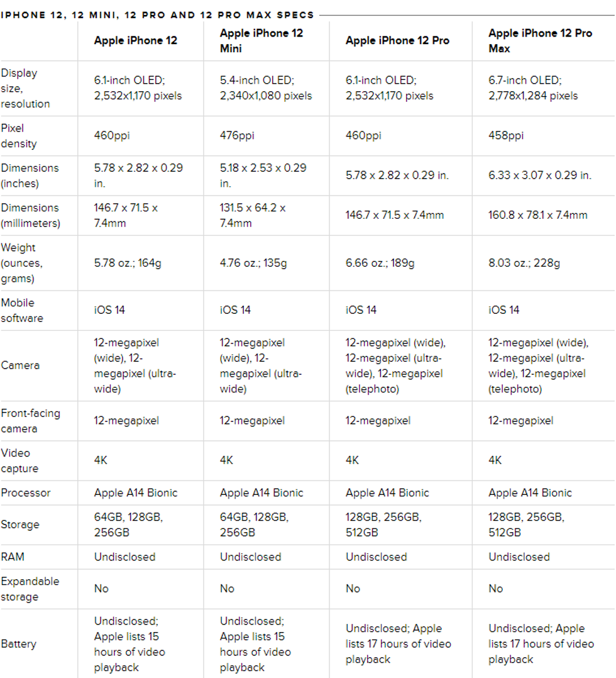Image resolution: width=616 pixels, height=678 pixels.
Task: Click the RAM row label
Action: pyautogui.click(x=13, y=557)
